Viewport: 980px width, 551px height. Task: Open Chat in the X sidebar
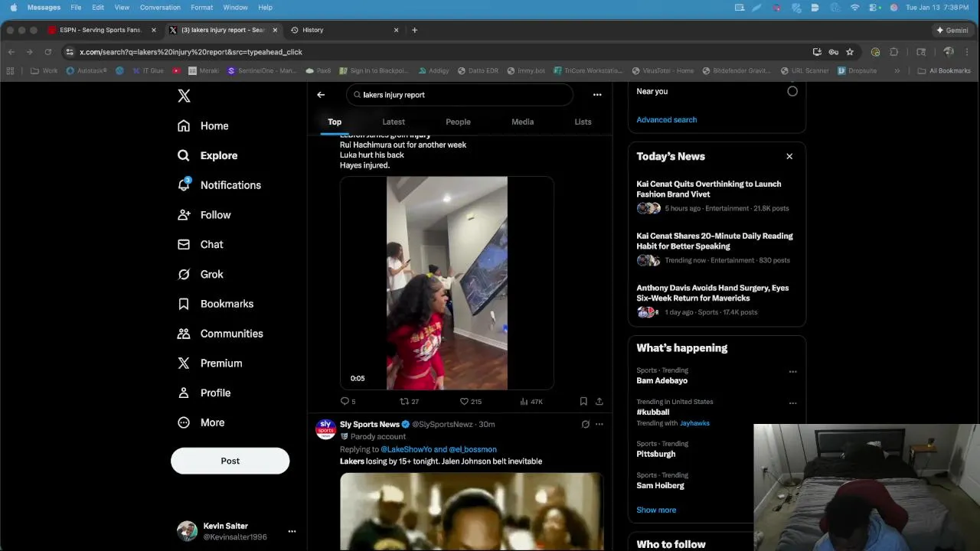coord(201,244)
